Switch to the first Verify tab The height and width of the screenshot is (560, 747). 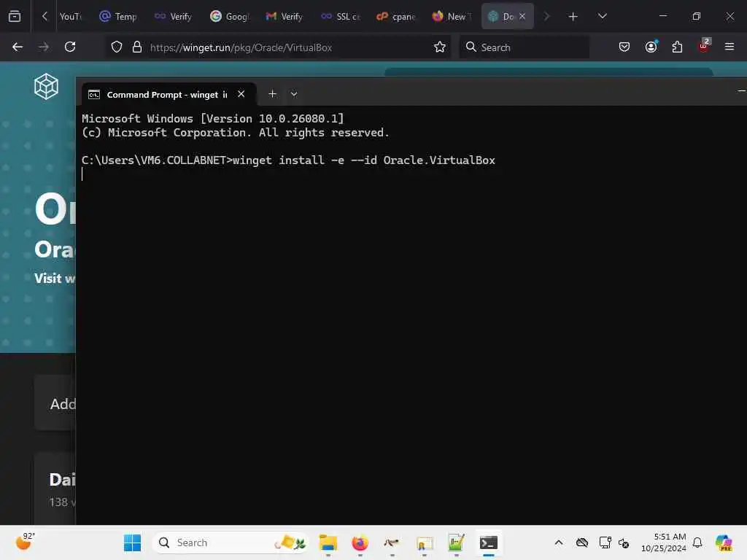click(174, 16)
